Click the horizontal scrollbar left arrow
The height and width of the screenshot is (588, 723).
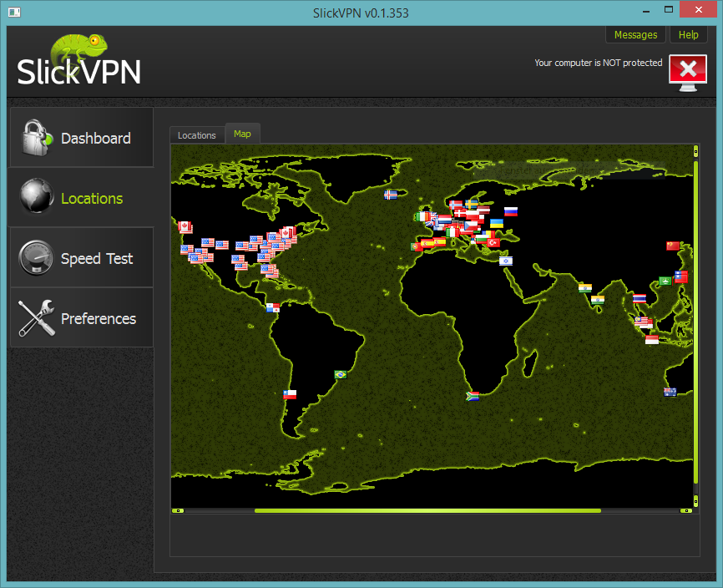click(178, 510)
